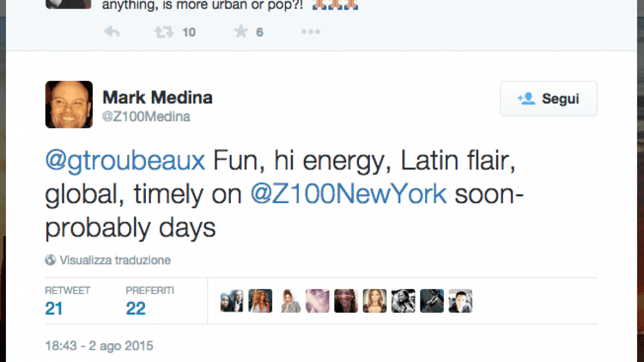Viewport: 644px width, 362px height.
Task: Open the more options ellipsis
Action: click(x=310, y=32)
